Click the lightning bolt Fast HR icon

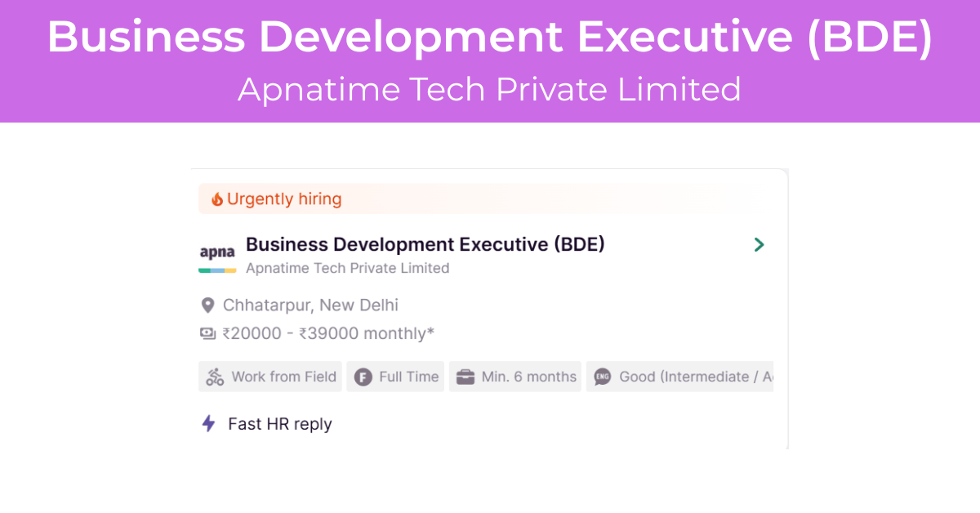coord(208,423)
